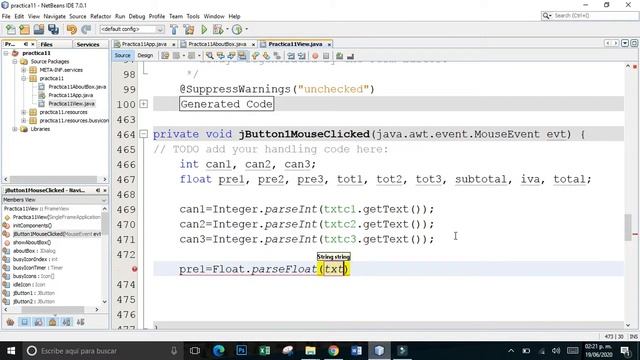The width and height of the screenshot is (640, 360).
Task: Toggle Show Inherited Members in Navigator
Action: click(x=10, y=322)
